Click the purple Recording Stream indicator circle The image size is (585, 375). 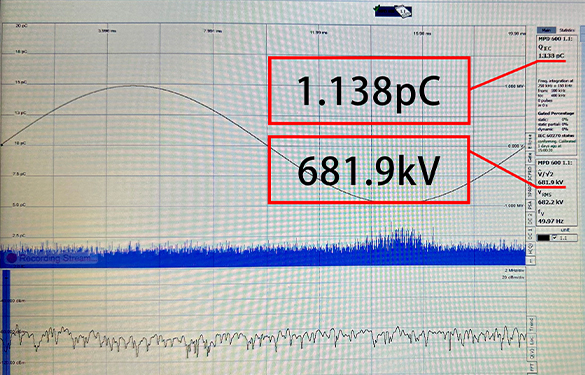point(12,258)
